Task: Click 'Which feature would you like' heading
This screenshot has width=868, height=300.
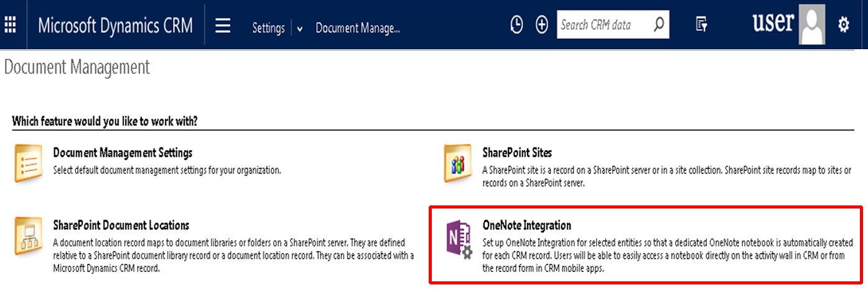Action: pyautogui.click(x=105, y=121)
